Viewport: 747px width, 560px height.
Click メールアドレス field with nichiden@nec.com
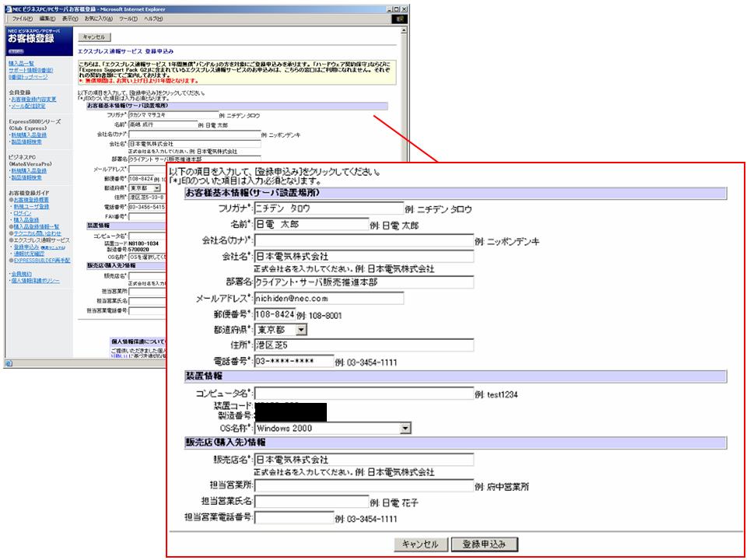point(329,298)
